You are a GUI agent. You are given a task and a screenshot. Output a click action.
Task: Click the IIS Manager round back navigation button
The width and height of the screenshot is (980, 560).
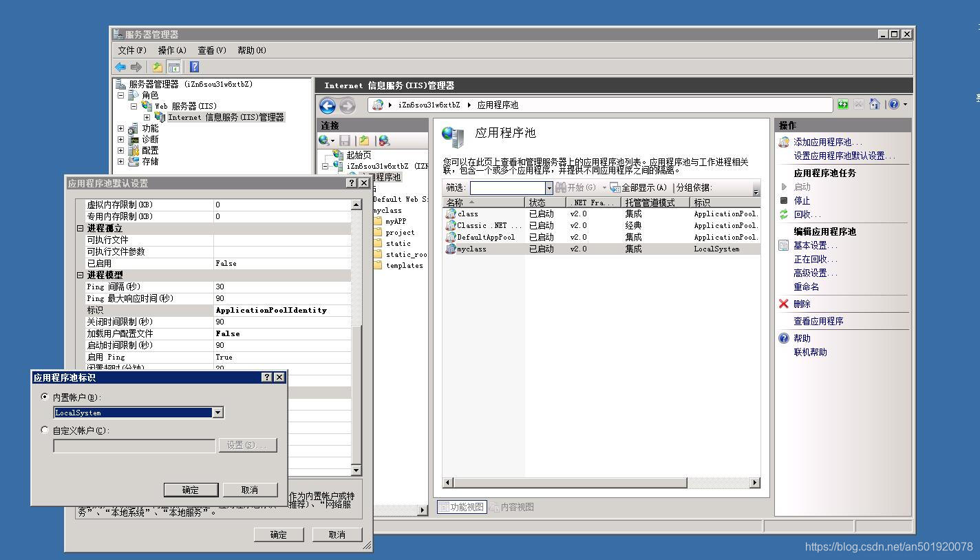328,105
